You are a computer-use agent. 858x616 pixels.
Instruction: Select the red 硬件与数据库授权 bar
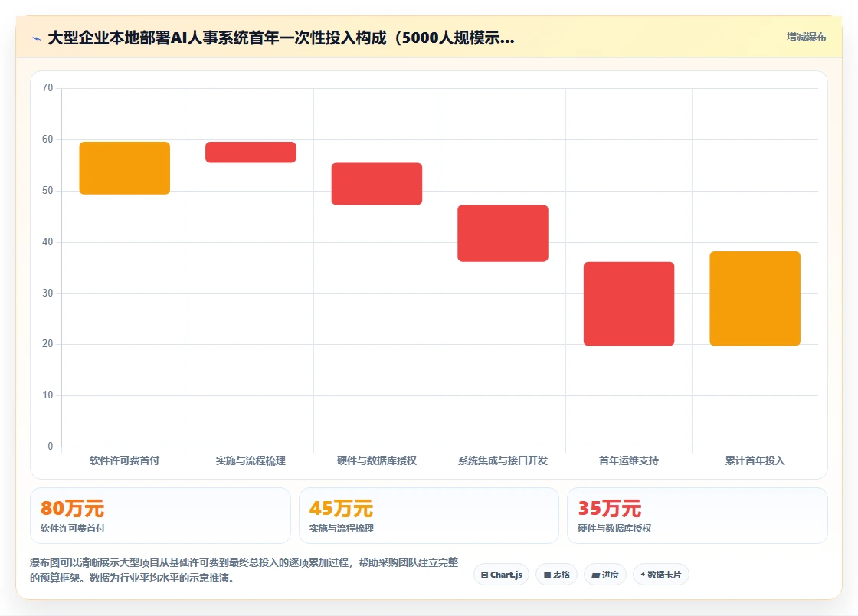point(377,184)
